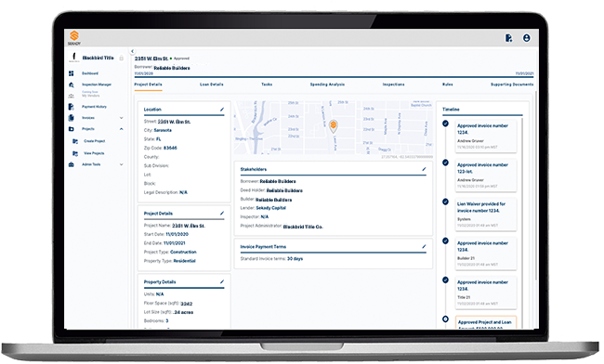Click the edit pencil in Location card
This screenshot has height=364, width=604.
pos(222,110)
